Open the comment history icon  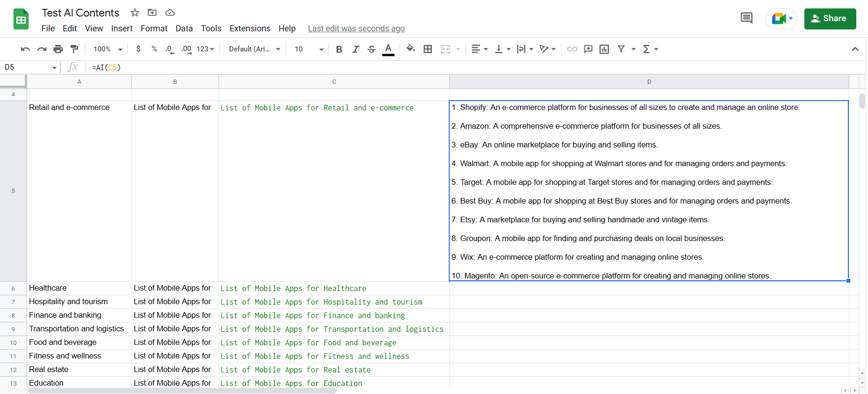pos(747,19)
